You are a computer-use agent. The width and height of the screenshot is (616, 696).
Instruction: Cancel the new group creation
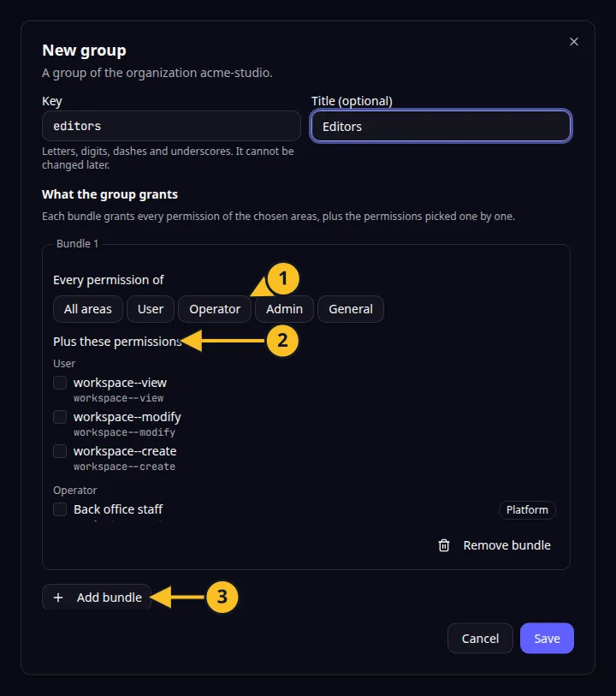point(480,639)
